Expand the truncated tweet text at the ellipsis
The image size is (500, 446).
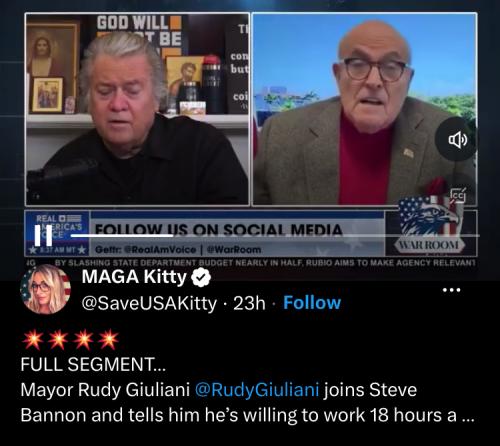click(x=468, y=415)
